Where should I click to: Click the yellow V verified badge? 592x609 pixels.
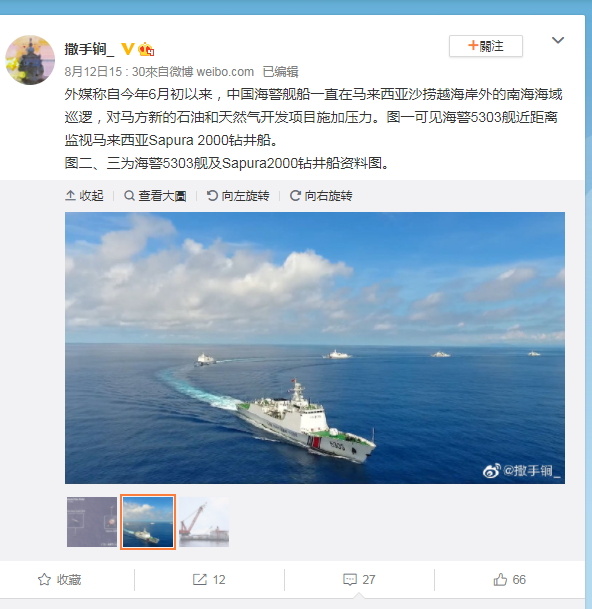(x=127, y=49)
